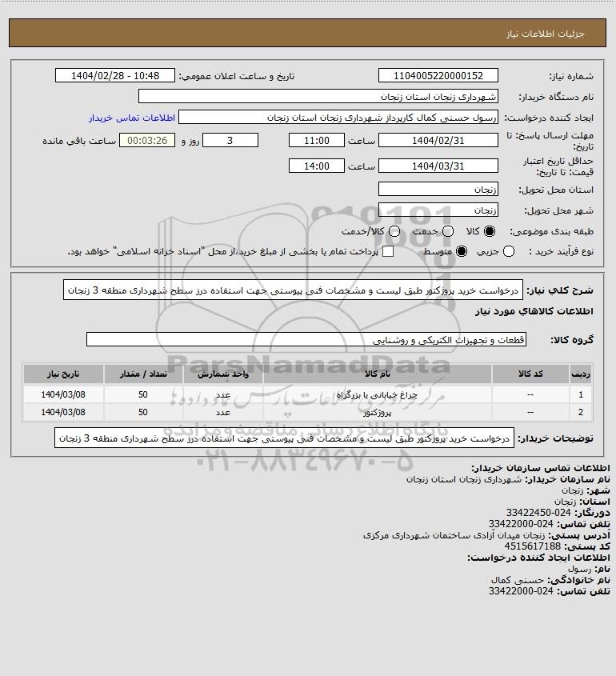Click the شهر محل تحویل field
The width and height of the screenshot is (616, 676).
click(438, 210)
